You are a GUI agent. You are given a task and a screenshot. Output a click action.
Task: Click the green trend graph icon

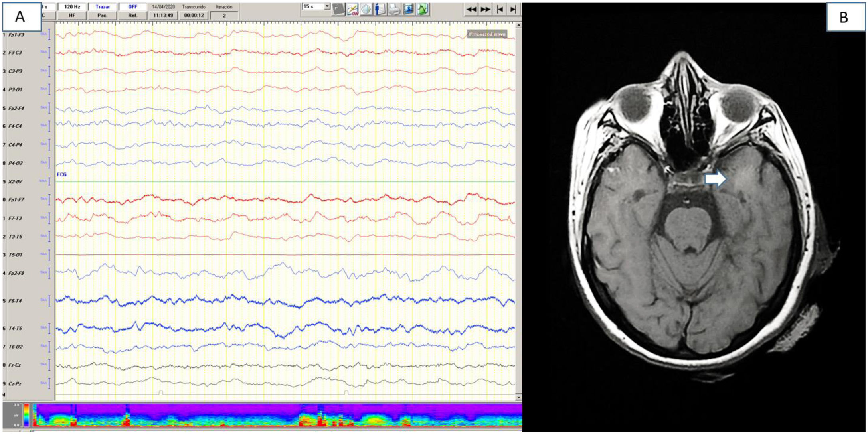(422, 9)
